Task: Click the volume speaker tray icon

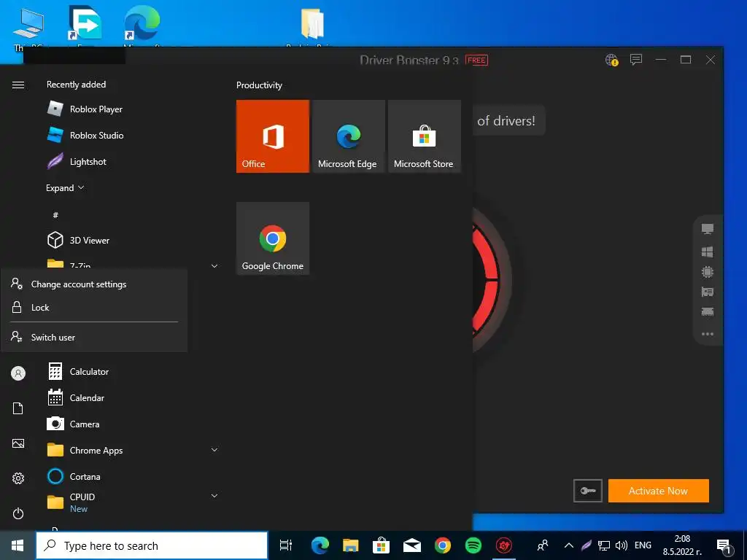Action: tap(622, 545)
